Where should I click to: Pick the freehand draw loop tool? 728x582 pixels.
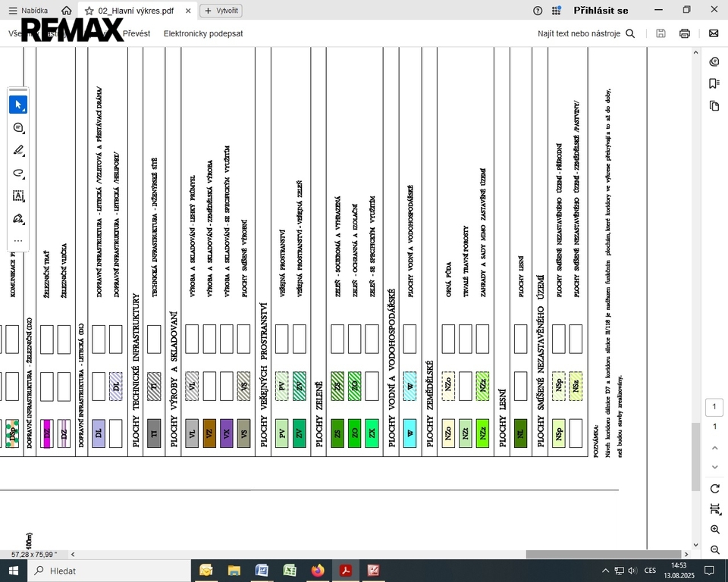[18, 173]
